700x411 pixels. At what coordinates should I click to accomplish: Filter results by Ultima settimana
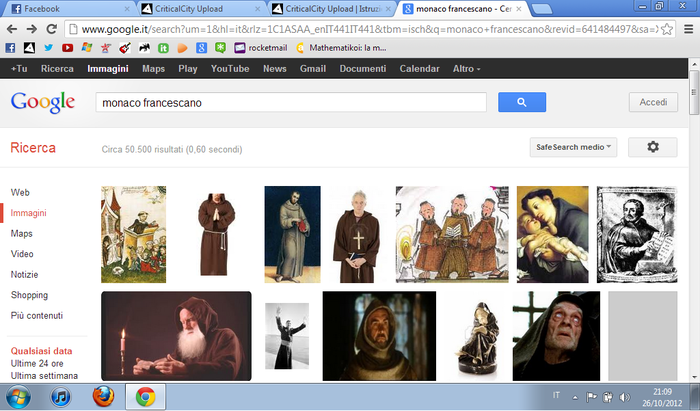(x=44, y=376)
